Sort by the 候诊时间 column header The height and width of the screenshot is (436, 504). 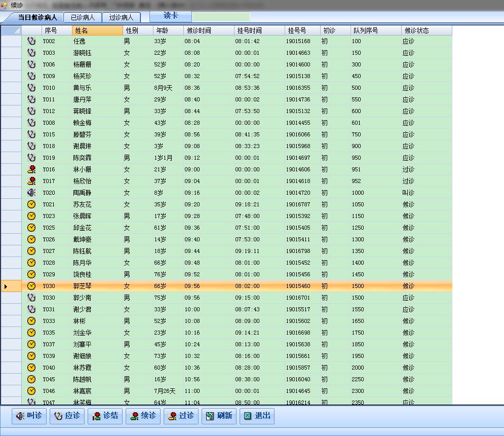[209, 30]
